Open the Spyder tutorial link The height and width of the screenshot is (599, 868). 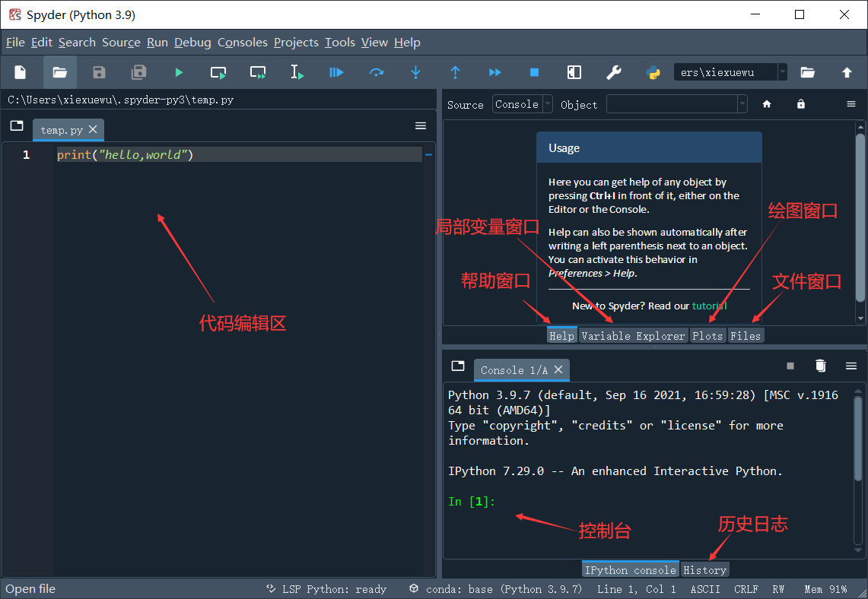(x=709, y=306)
